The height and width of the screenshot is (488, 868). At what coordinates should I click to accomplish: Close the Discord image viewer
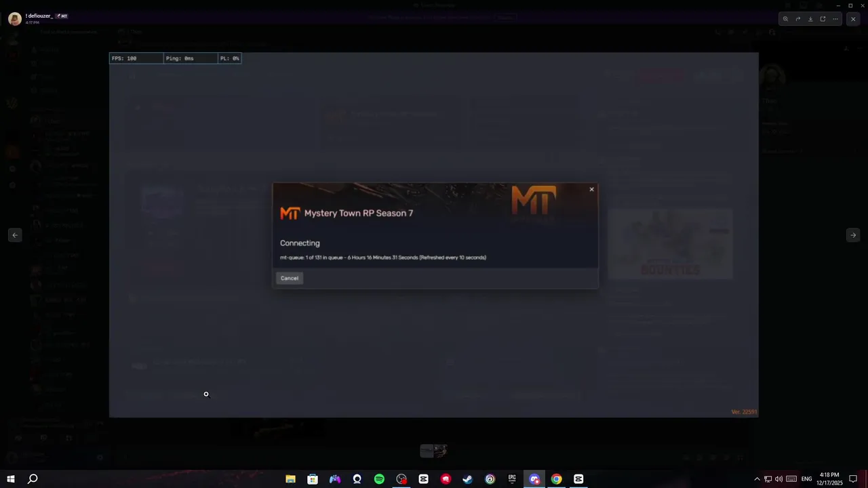coord(853,19)
